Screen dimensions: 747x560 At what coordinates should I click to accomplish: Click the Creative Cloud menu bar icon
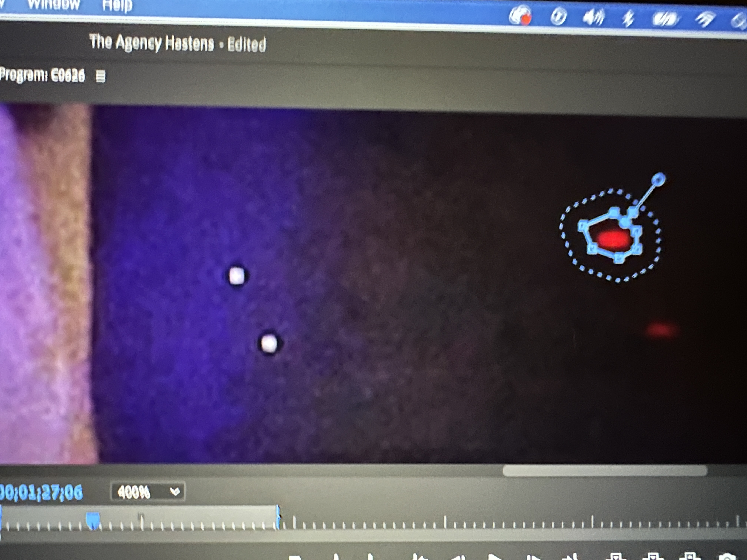point(520,16)
